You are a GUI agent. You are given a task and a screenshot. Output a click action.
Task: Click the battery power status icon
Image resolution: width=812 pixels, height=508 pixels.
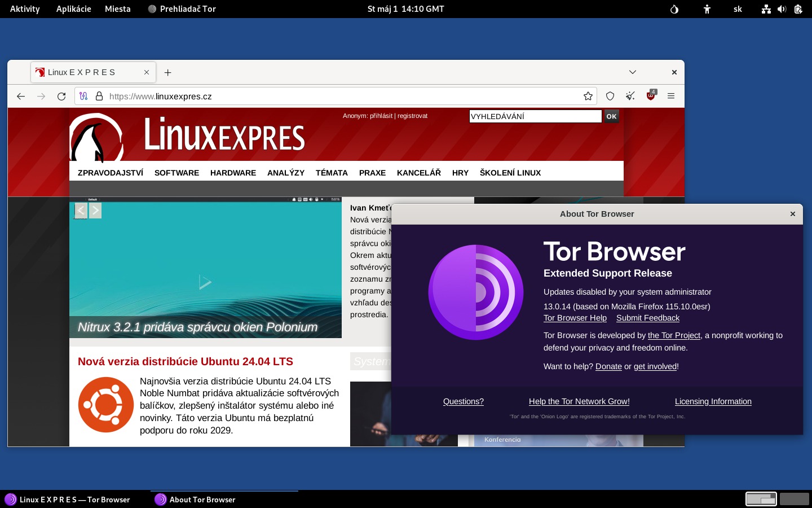click(x=798, y=9)
